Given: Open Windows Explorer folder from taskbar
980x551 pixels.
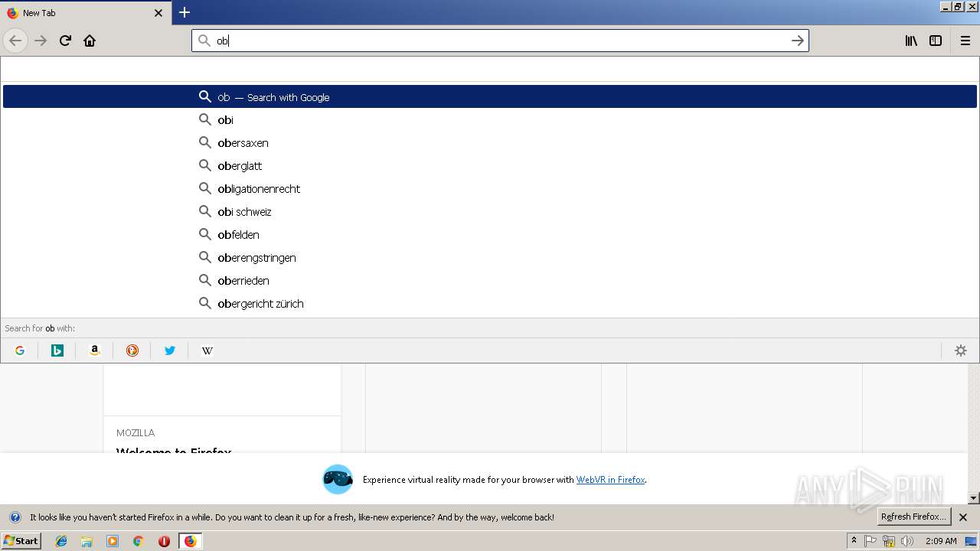Looking at the screenshot, I should 87,541.
